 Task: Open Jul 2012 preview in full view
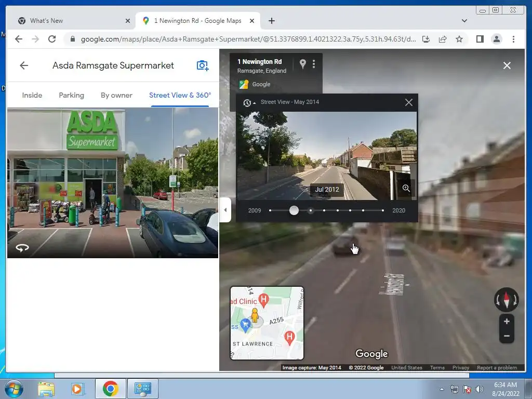(x=406, y=188)
